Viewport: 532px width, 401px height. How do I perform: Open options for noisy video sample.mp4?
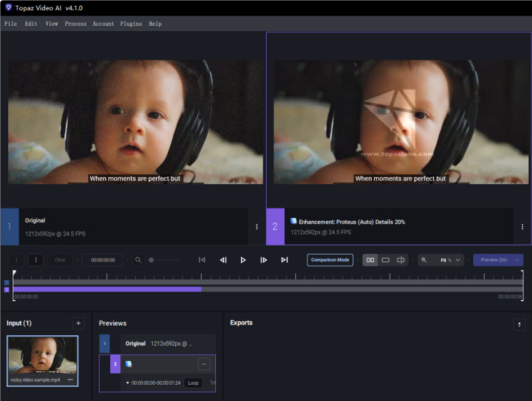70,380
